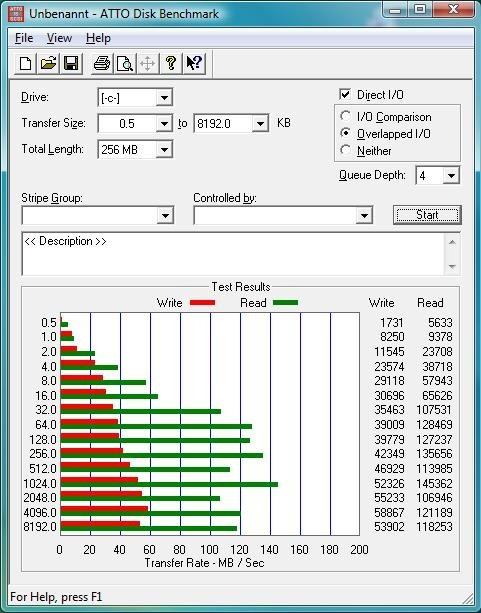Click the 'Test Results' group heading

pos(241,287)
